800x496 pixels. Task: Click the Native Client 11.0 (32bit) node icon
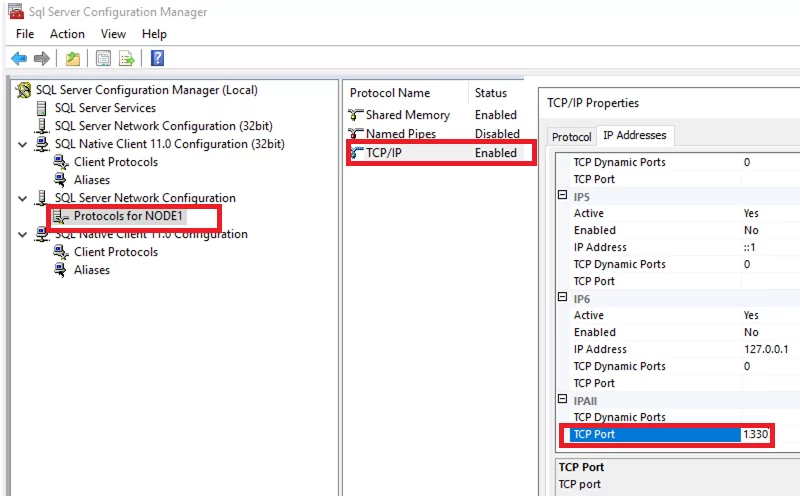pyautogui.click(x=42, y=144)
